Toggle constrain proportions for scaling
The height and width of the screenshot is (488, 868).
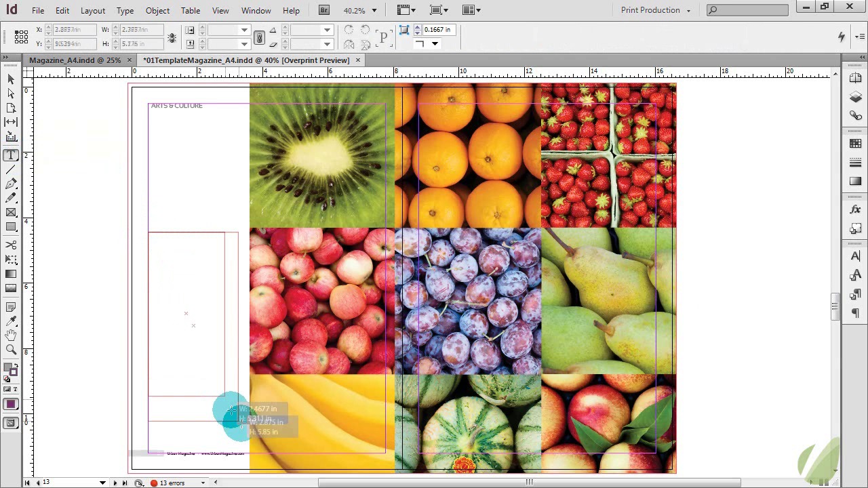(x=259, y=37)
